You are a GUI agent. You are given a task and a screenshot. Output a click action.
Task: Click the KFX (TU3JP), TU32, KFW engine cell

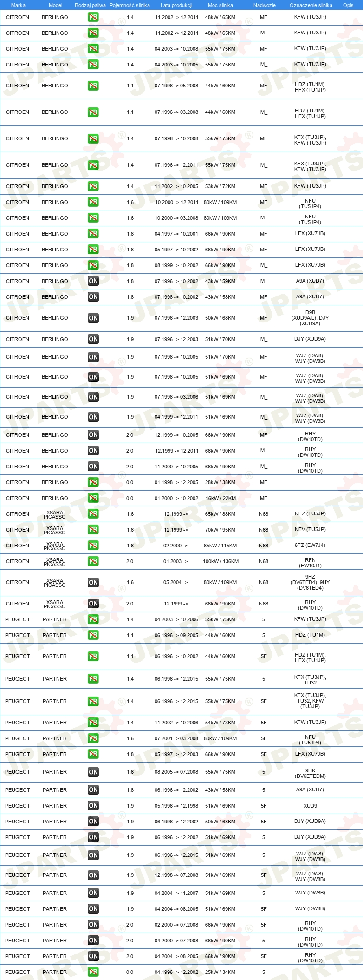[310, 701]
